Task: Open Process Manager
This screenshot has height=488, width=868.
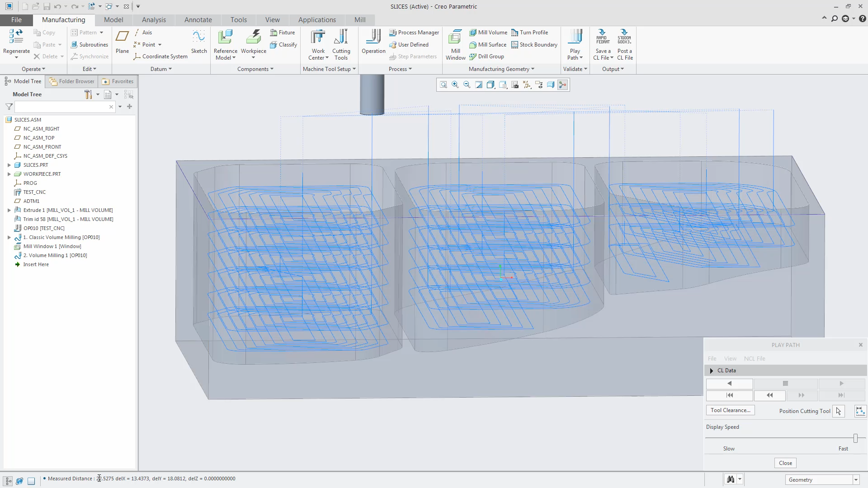Action: click(414, 33)
